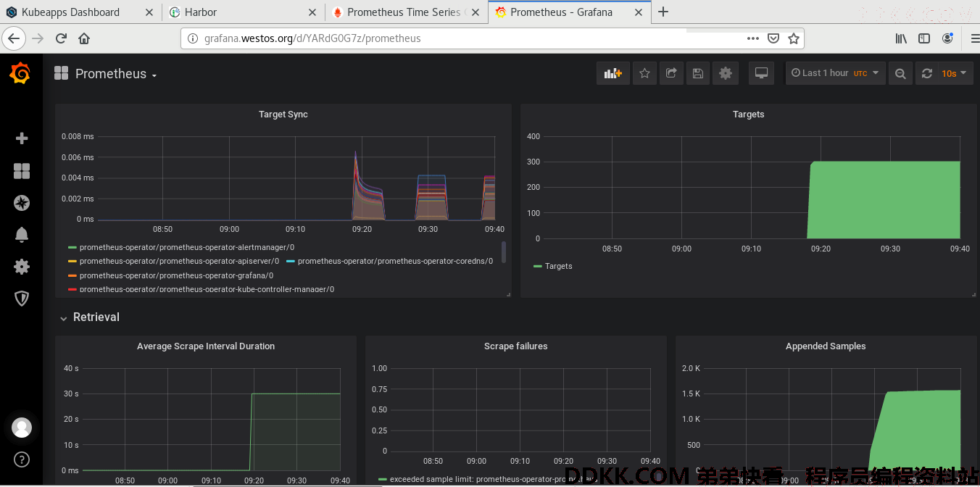Click Add panel toolbar icon
This screenshot has width=980, height=487.
click(613, 73)
